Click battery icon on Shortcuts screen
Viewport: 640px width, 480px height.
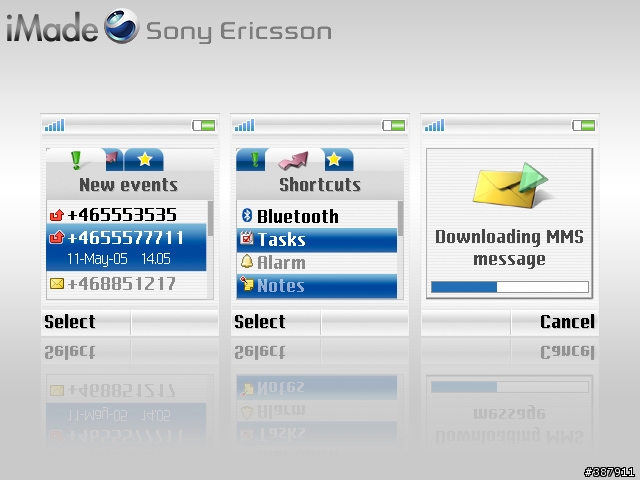(x=394, y=125)
